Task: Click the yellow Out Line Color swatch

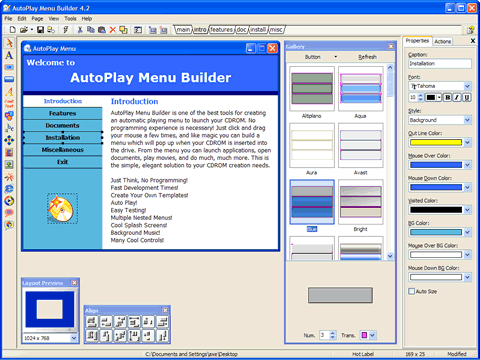Action: (436, 142)
